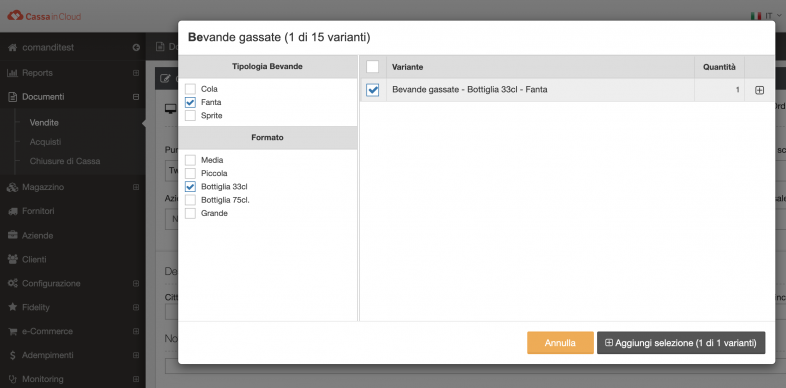Click the Aggiungi selezione button

681,343
